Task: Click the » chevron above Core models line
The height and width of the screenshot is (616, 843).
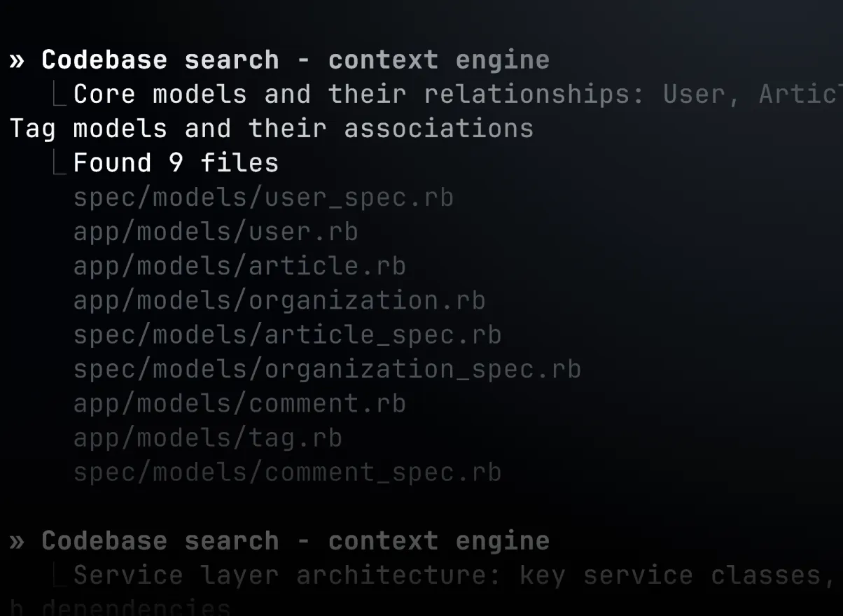Action: [17, 61]
